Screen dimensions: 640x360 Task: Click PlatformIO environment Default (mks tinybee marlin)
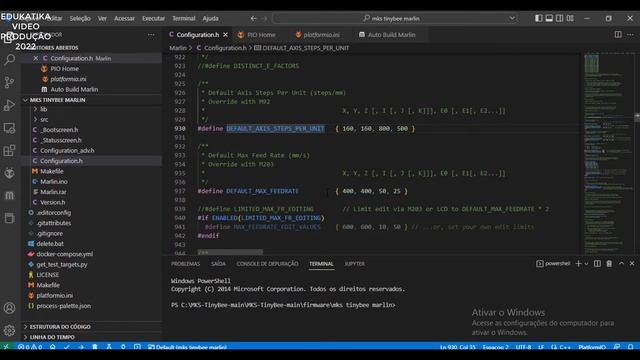[x=187, y=347]
